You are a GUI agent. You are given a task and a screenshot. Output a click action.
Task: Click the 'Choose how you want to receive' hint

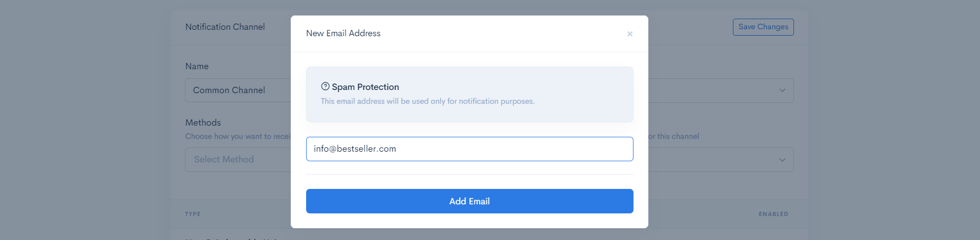pyautogui.click(x=238, y=136)
